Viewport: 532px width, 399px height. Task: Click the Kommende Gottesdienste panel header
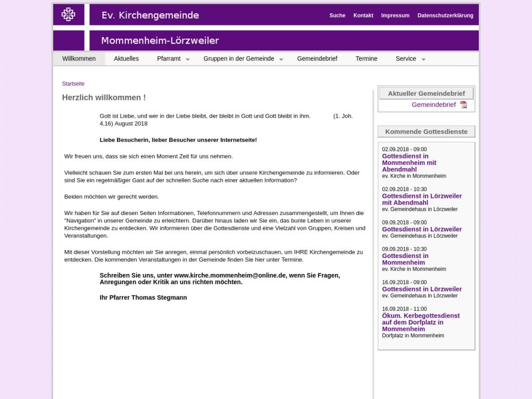(x=426, y=131)
